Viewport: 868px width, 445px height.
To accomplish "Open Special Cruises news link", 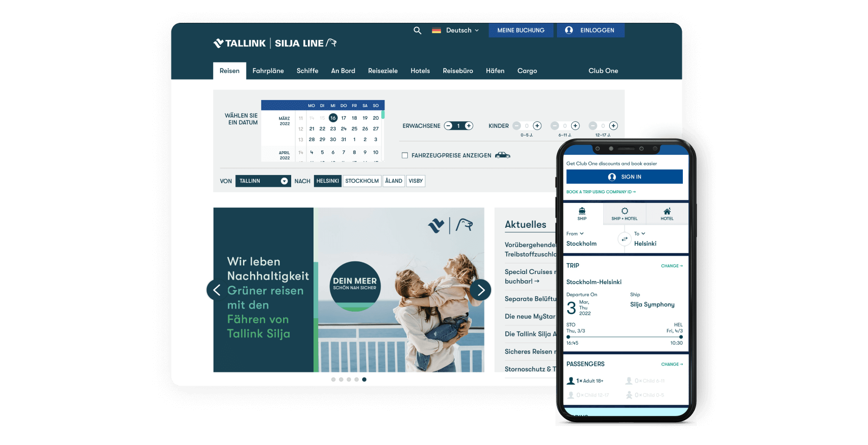I will pyautogui.click(x=530, y=277).
